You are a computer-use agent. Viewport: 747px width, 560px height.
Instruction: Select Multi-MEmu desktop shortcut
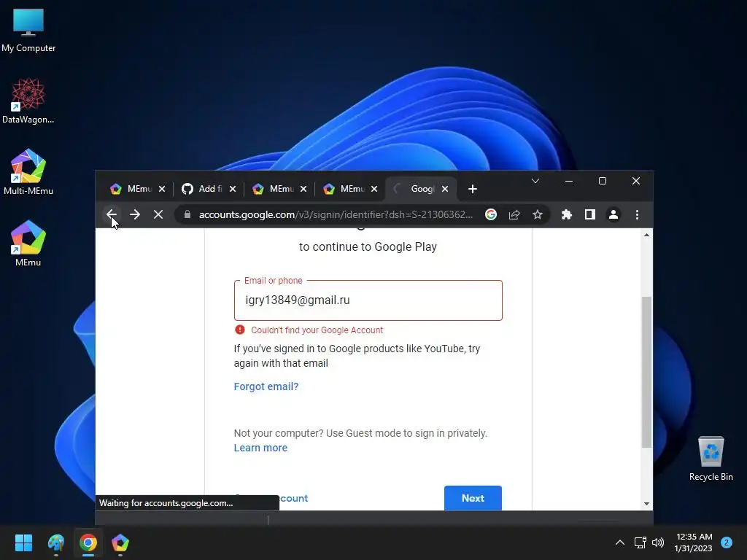click(x=28, y=172)
